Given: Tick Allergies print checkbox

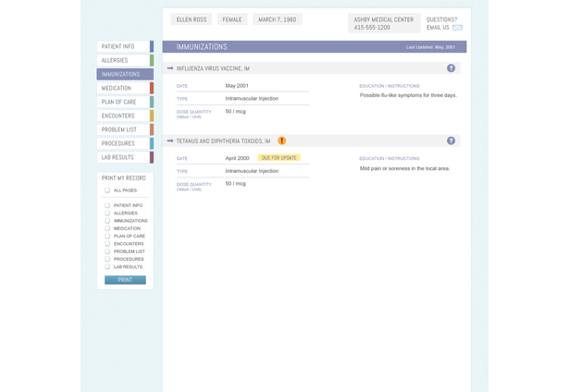Looking at the screenshot, I should 107,213.
